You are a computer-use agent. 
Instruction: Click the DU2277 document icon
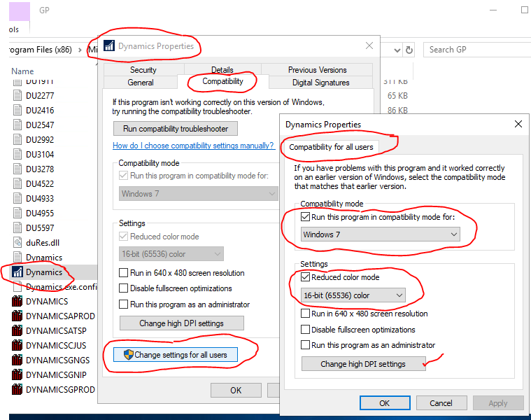[17, 95]
